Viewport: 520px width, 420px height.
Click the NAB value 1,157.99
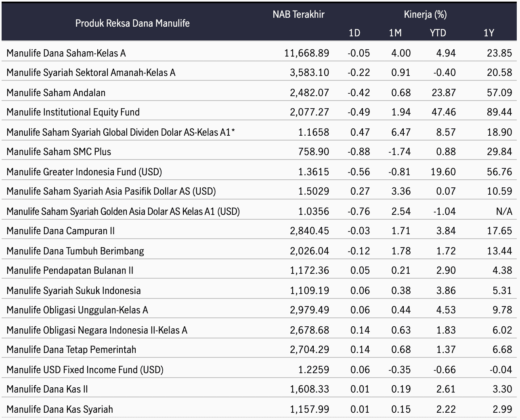click(x=310, y=409)
